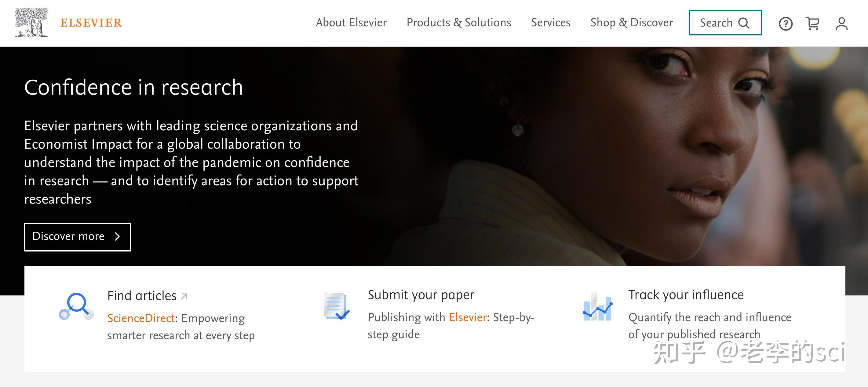Click the ELSEVIER orange wordmark
The image size is (868, 387).
pyautogui.click(x=91, y=23)
